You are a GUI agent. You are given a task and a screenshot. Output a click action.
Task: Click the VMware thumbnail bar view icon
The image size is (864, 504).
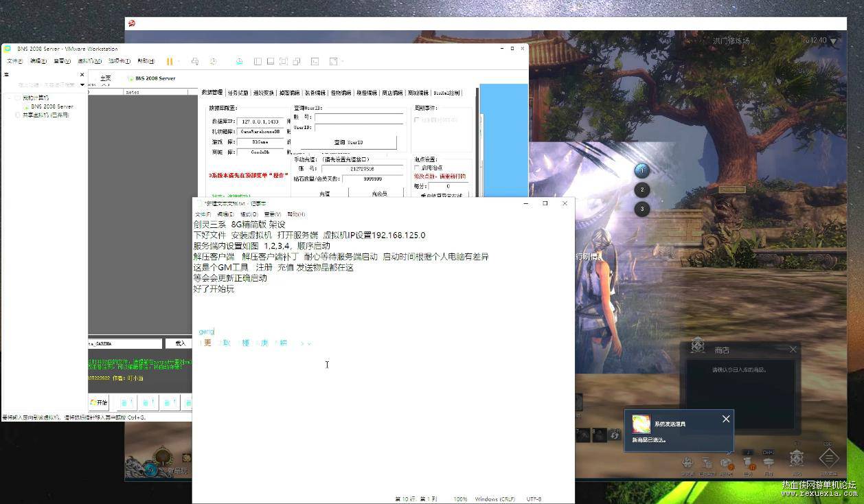pyautogui.click(x=271, y=61)
